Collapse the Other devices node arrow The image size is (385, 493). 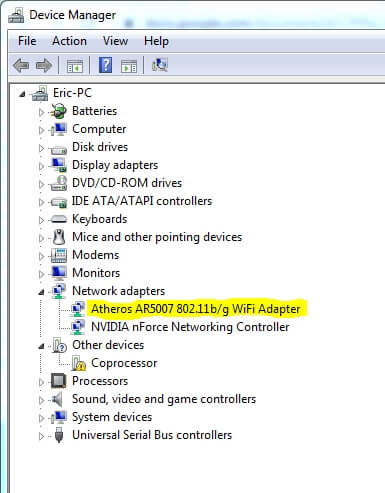41,347
